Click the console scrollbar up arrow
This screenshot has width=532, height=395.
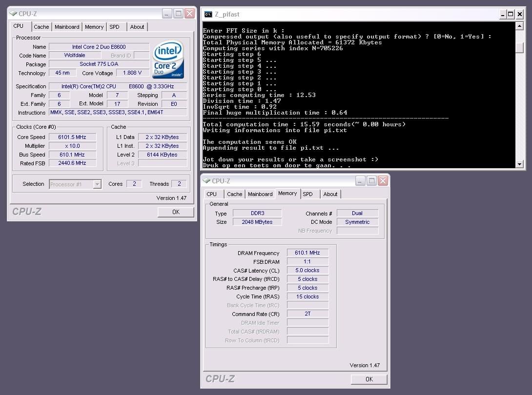[x=519, y=26]
